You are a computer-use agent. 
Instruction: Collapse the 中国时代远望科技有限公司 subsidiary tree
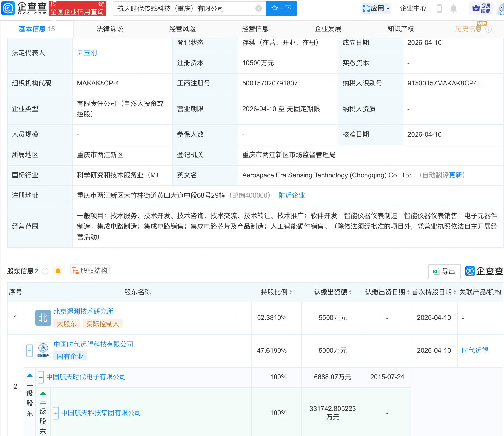29,351
